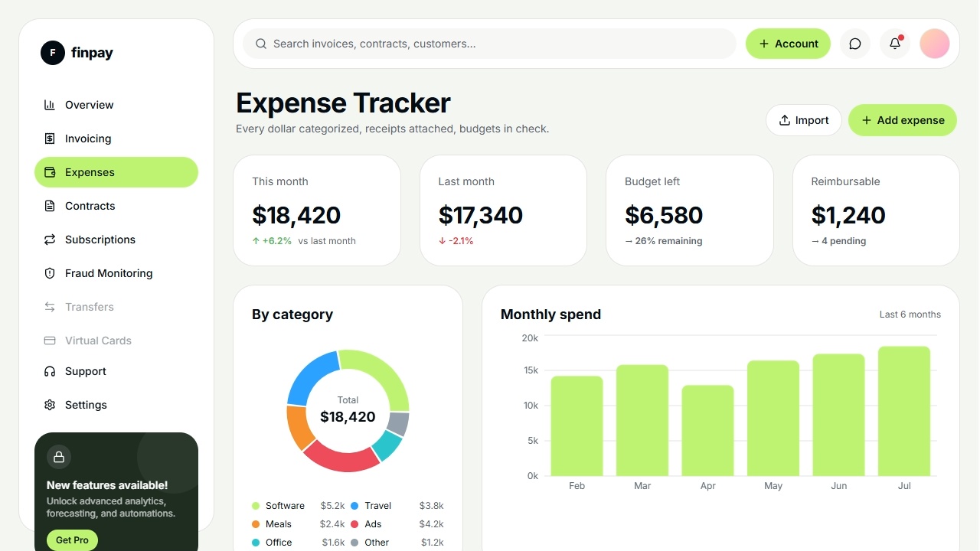Image resolution: width=980 pixels, height=551 pixels.
Task: Open Transfers in sidebar
Action: [116, 307]
